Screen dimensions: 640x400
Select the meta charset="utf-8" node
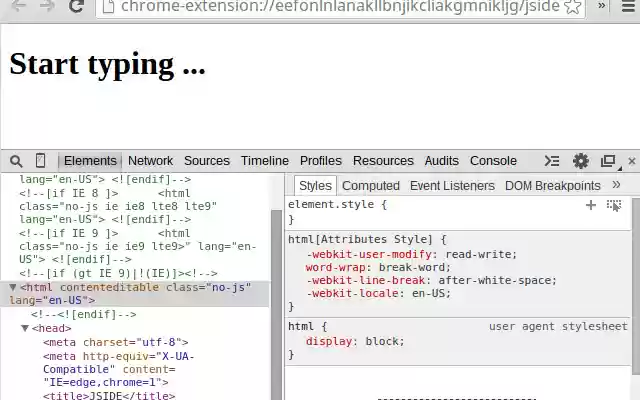tap(116, 342)
